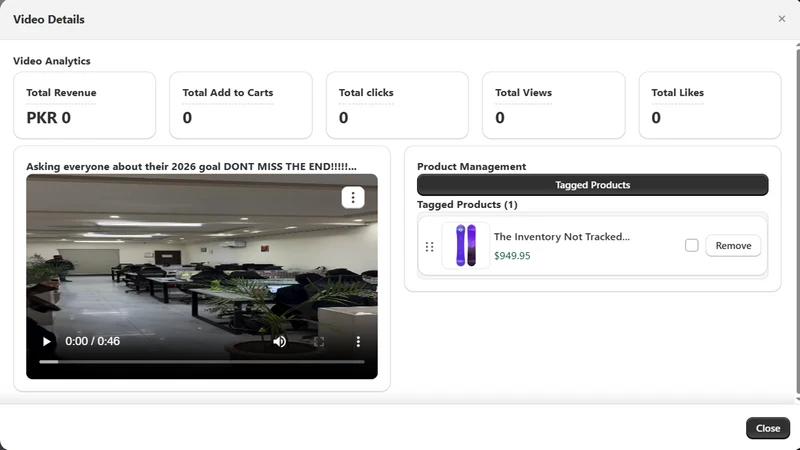This screenshot has width=800, height=450.
Task: Enter fullscreen mode on the video
Action: [319, 341]
